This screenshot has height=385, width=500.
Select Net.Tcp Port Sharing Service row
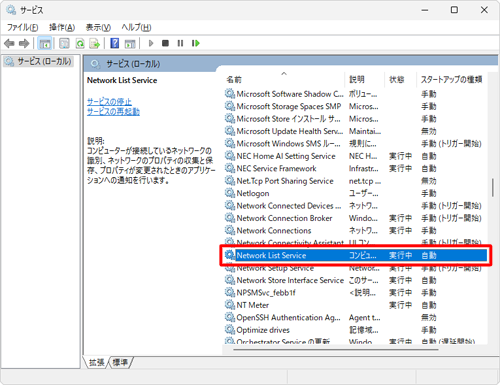coord(356,181)
